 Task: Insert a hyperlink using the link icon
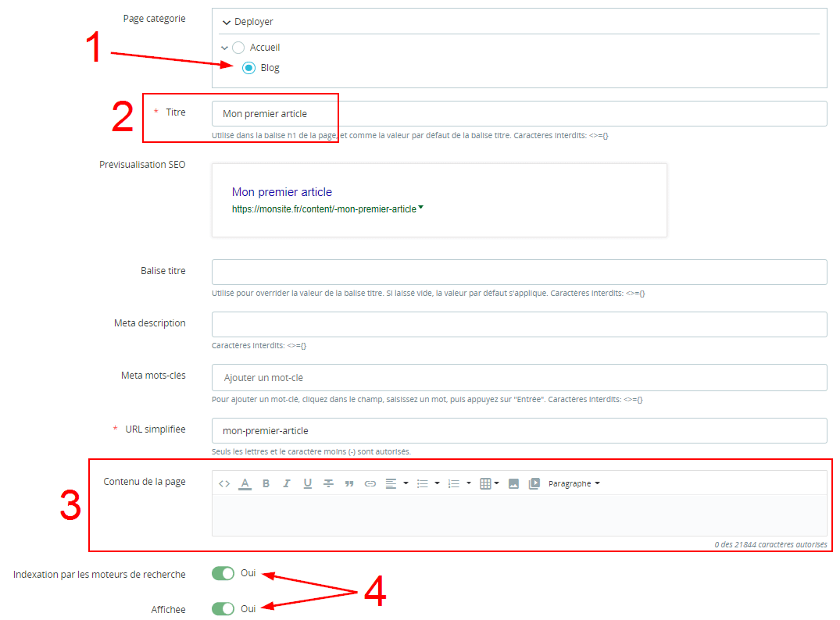click(x=370, y=484)
